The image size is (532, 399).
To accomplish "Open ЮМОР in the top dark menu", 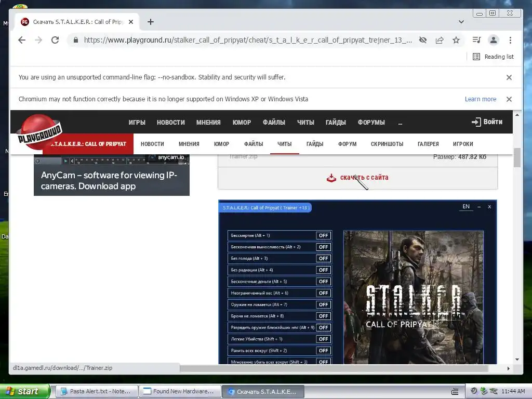I will click(x=242, y=122).
